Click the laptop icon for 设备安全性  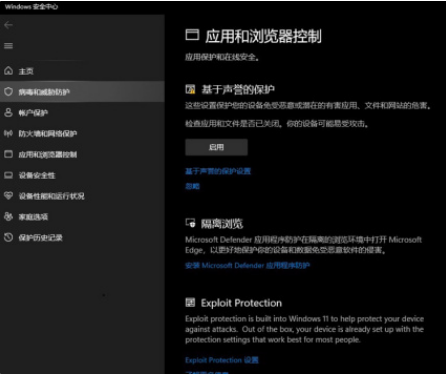[8, 175]
